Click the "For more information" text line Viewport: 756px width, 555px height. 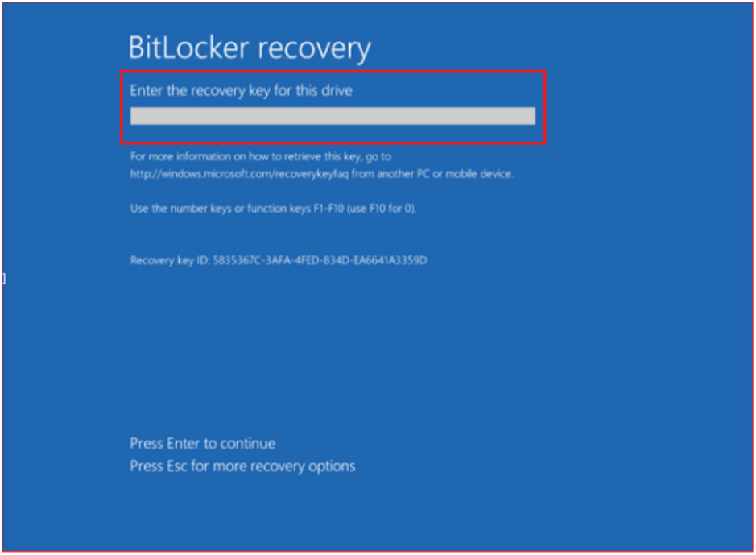pyautogui.click(x=260, y=157)
